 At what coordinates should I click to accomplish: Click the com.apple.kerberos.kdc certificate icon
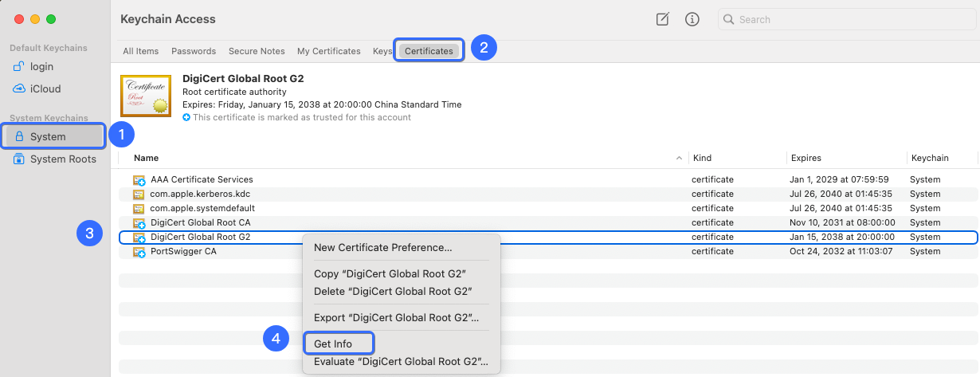(139, 194)
